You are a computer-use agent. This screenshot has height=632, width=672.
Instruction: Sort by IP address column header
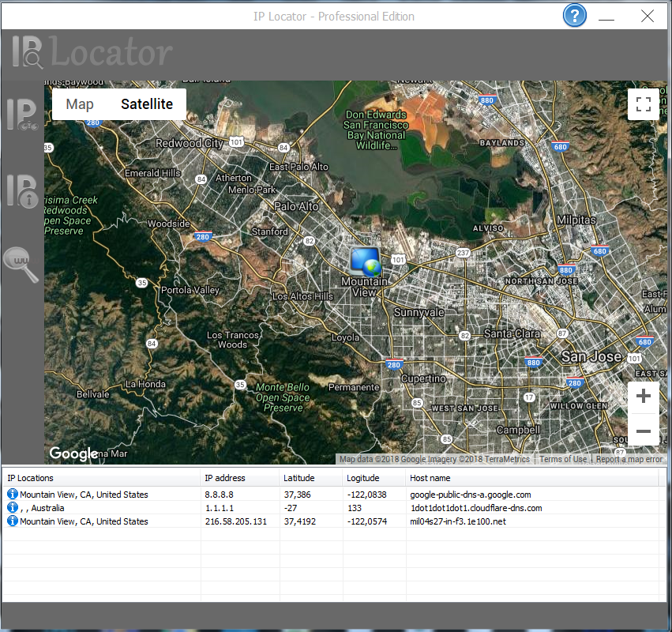pyautogui.click(x=239, y=478)
